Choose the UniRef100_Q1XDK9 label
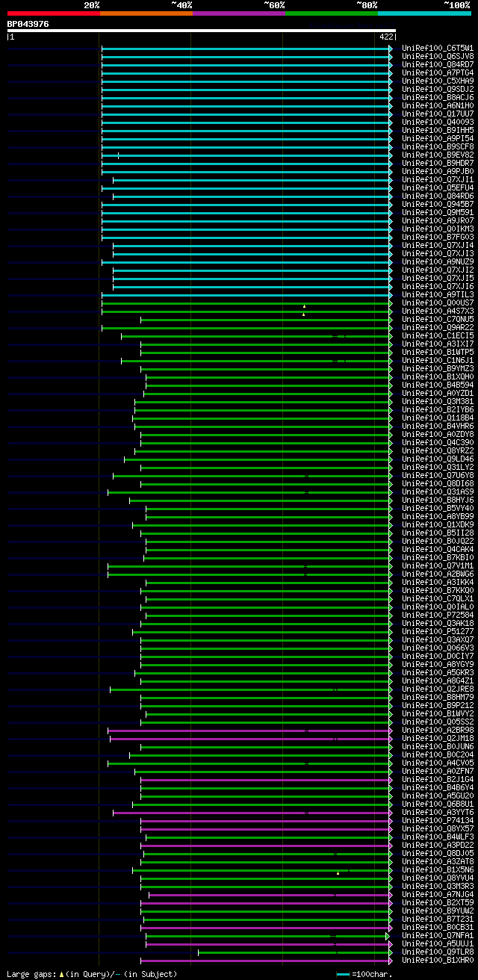 (438, 524)
